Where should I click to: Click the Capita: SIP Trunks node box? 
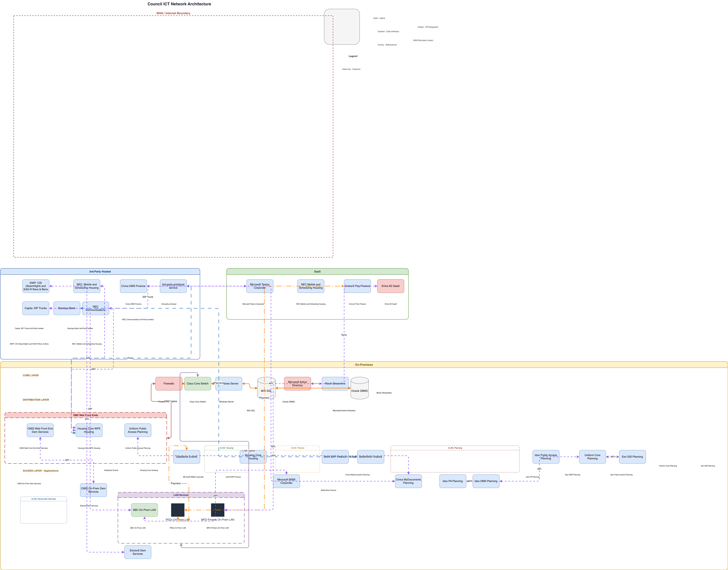click(36, 308)
